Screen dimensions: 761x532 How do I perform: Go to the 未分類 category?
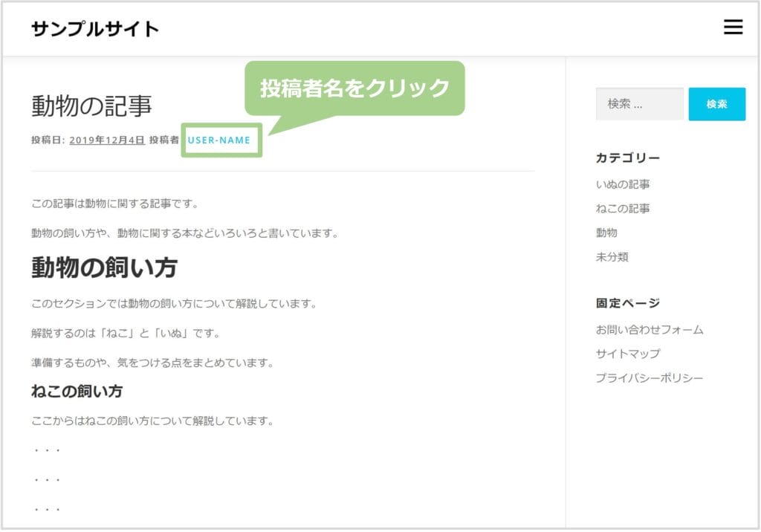coord(612,257)
